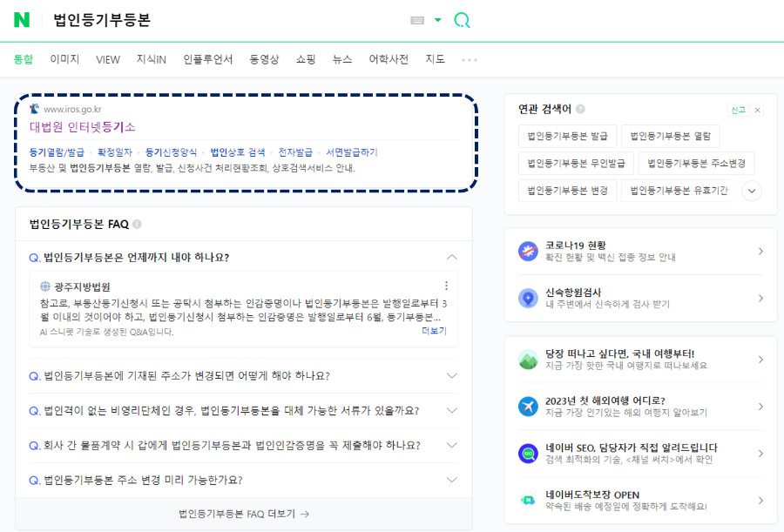Click the 신고 button

(738, 110)
